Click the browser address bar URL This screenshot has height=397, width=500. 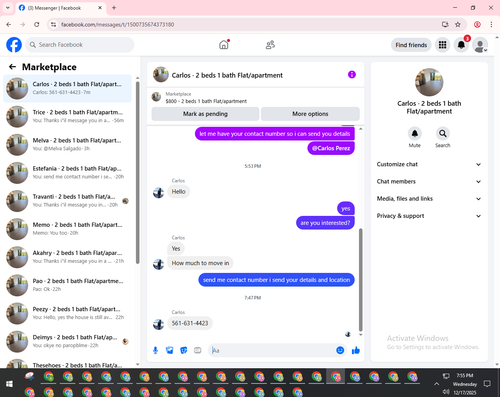[117, 24]
